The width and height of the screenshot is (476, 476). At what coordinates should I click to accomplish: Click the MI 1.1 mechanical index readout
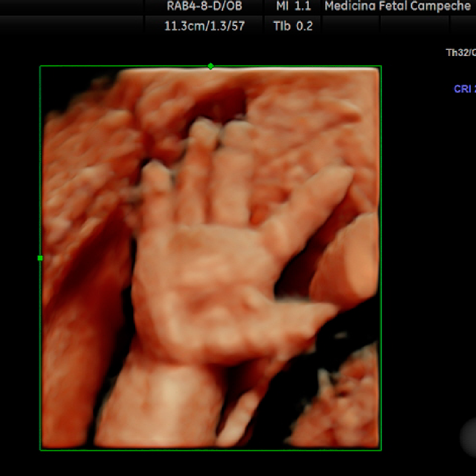293,6
